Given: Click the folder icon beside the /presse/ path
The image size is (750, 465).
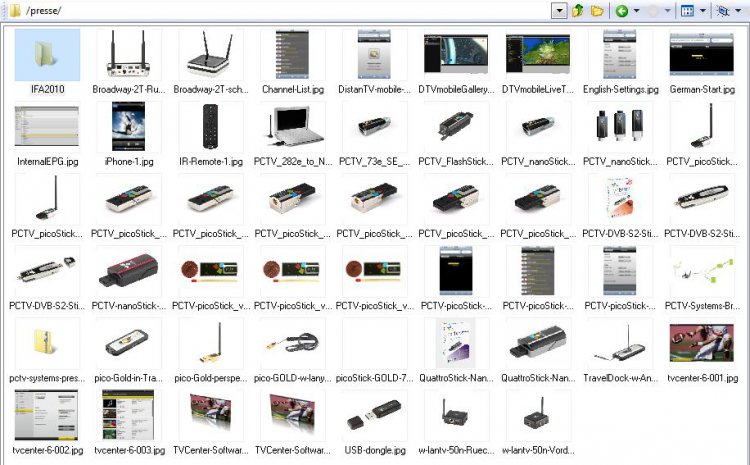Looking at the screenshot, I should click(15, 10).
